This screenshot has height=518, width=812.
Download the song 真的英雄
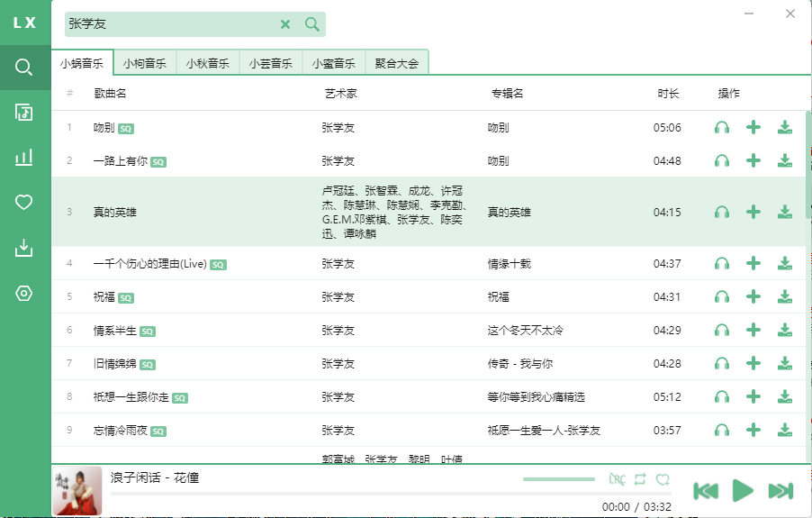click(x=785, y=213)
